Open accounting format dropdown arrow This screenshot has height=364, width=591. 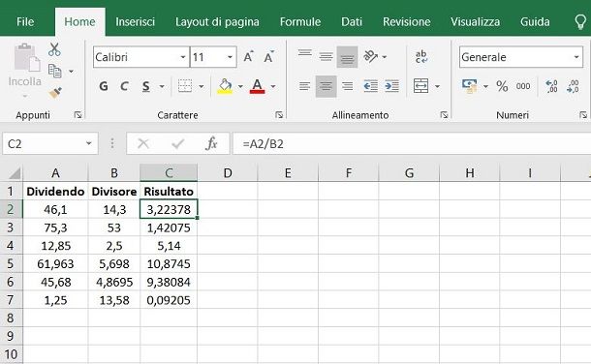click(x=485, y=86)
